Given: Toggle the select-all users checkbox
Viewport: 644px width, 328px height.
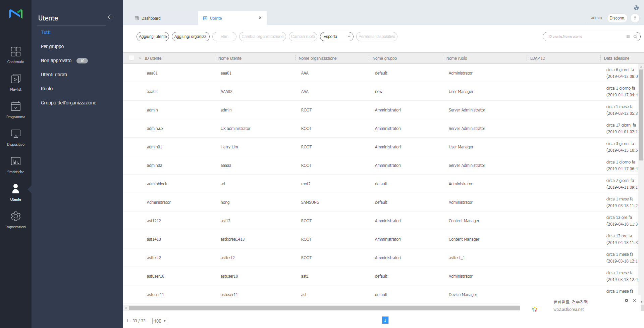Looking at the screenshot, I should (x=131, y=58).
